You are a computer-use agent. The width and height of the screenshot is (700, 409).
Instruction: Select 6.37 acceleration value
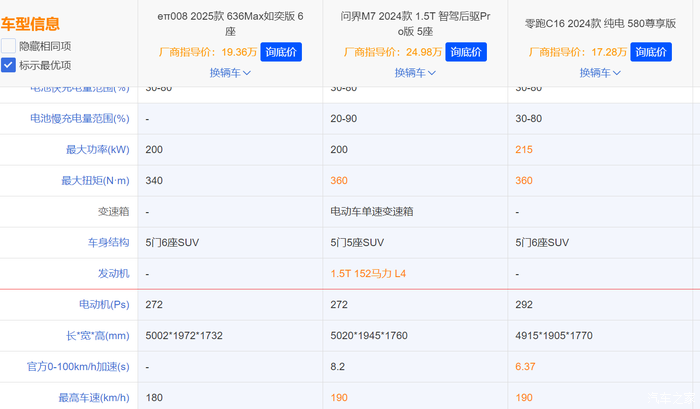(x=525, y=367)
